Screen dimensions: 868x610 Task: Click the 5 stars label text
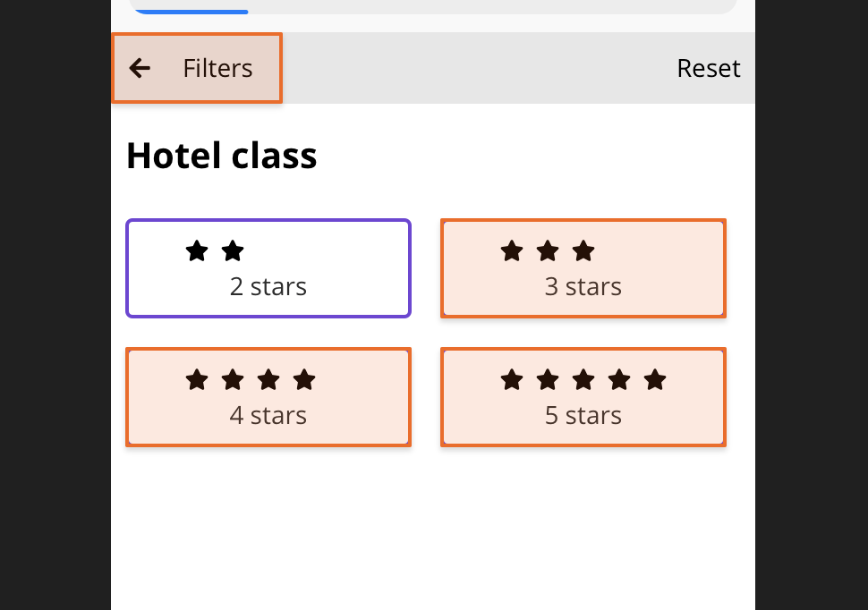tap(583, 415)
